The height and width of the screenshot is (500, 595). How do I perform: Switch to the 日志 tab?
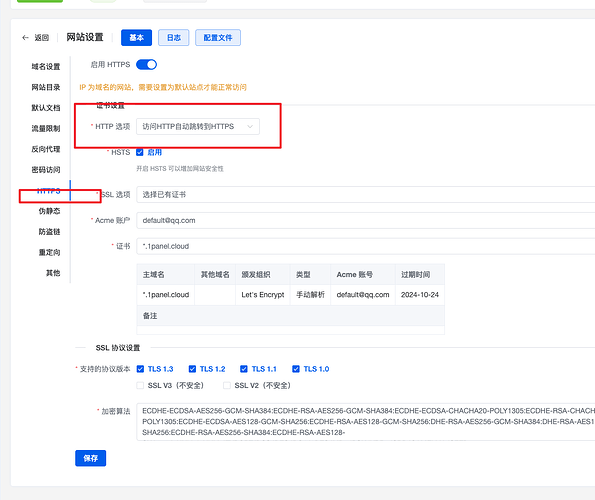(173, 38)
